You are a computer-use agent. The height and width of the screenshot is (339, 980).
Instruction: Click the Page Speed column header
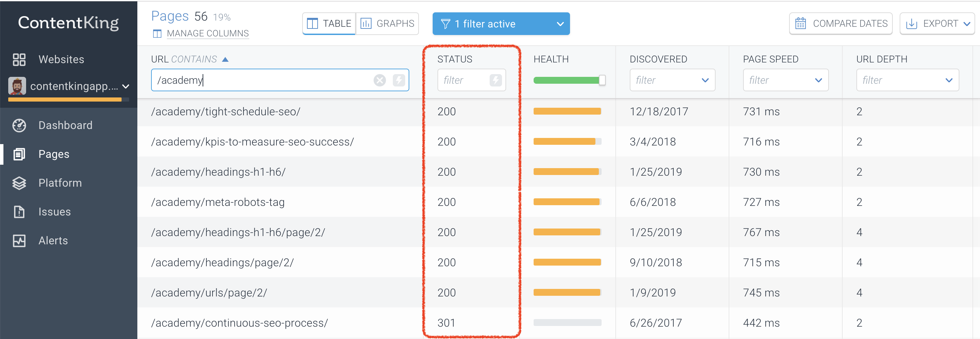(771, 59)
